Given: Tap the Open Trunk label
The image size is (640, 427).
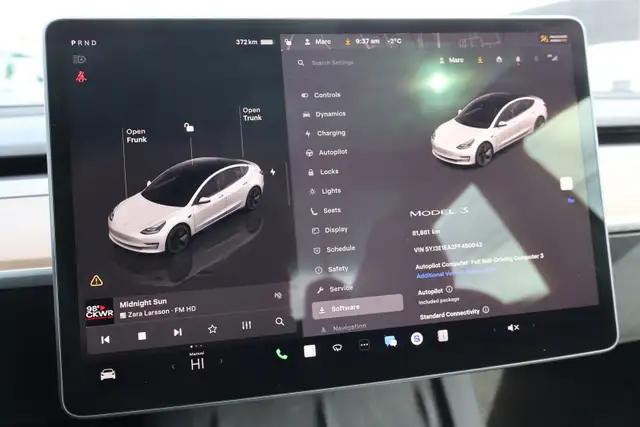Looking at the screenshot, I should pyautogui.click(x=252, y=114).
